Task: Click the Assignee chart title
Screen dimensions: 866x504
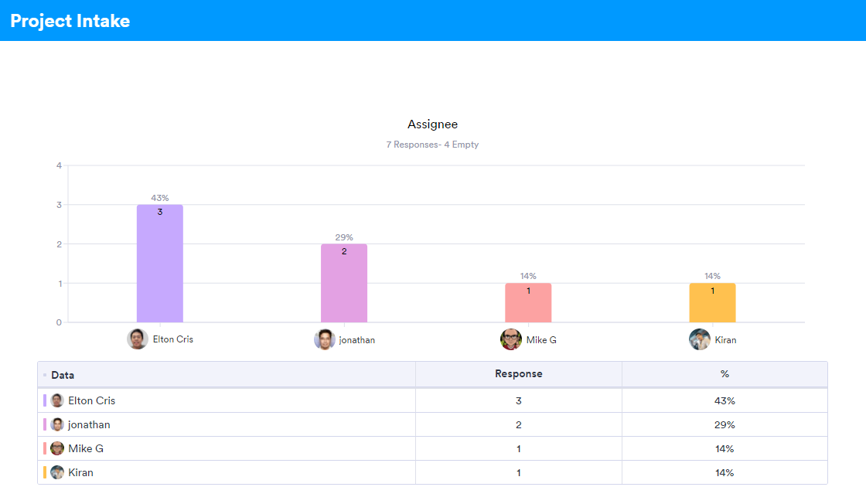Action: [x=432, y=124]
